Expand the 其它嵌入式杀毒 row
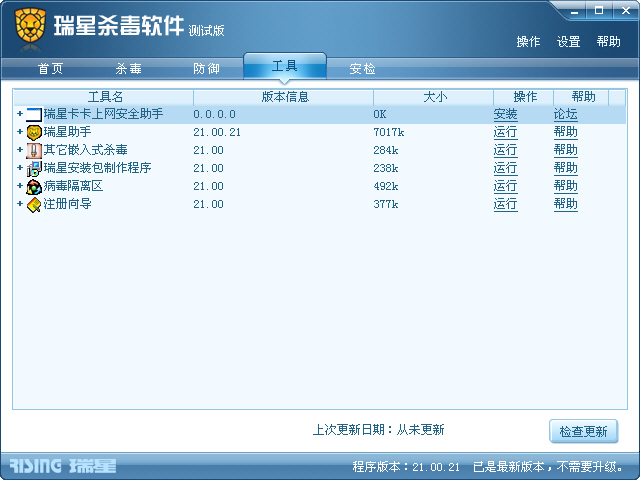This screenshot has height=480, width=640. pyautogui.click(x=20, y=149)
